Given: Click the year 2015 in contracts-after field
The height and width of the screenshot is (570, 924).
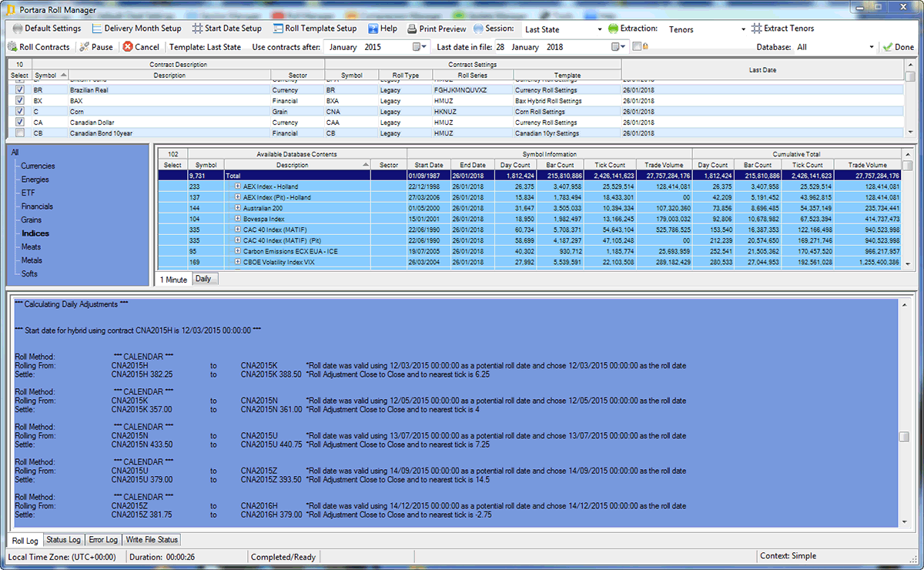Looking at the screenshot, I should coord(373,47).
